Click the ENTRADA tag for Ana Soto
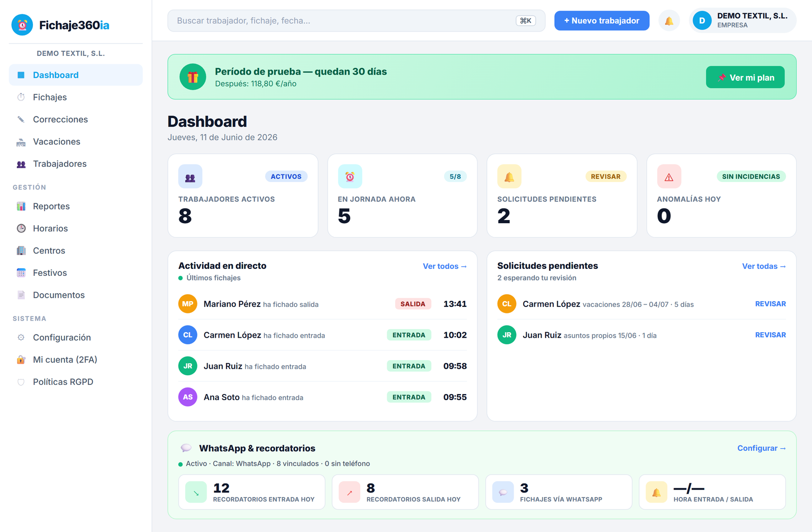The height and width of the screenshot is (532, 812). (409, 397)
